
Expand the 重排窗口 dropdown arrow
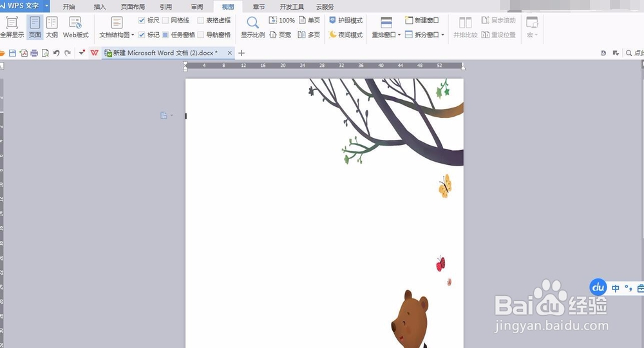coord(399,35)
